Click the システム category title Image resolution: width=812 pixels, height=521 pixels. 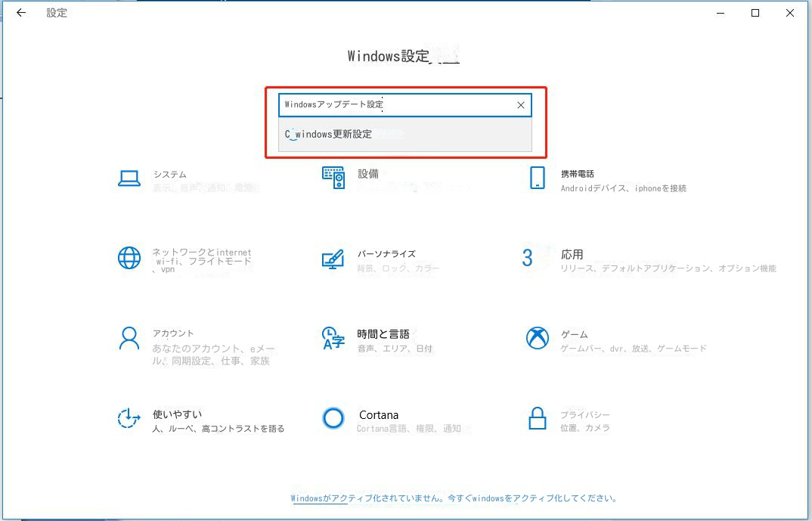coord(170,175)
